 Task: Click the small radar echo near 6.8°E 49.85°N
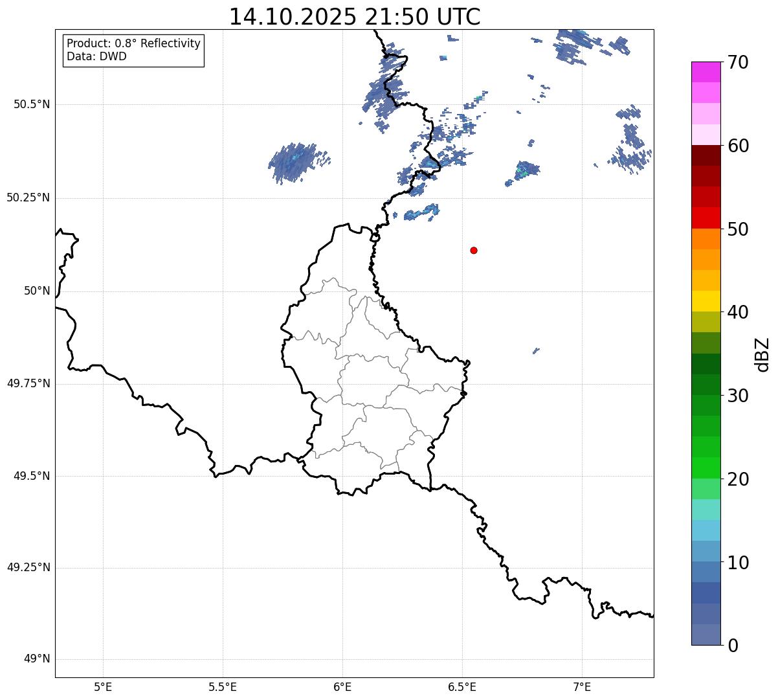(x=536, y=351)
